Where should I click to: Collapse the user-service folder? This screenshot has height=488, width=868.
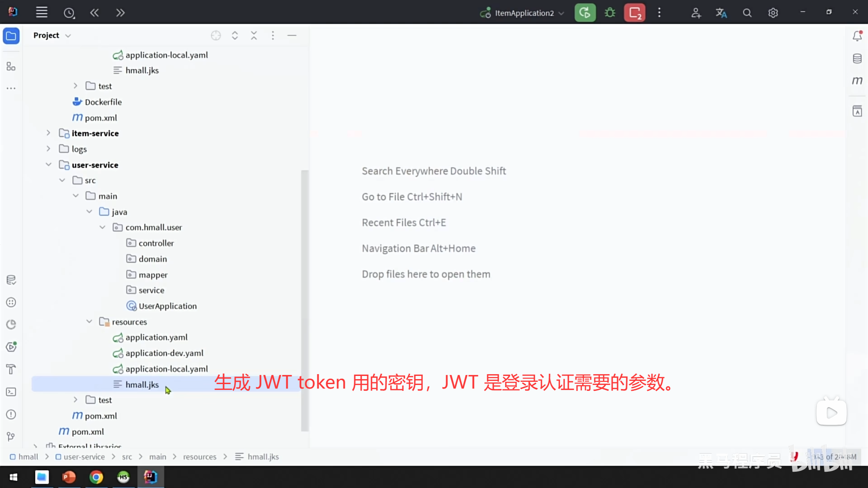click(x=48, y=164)
